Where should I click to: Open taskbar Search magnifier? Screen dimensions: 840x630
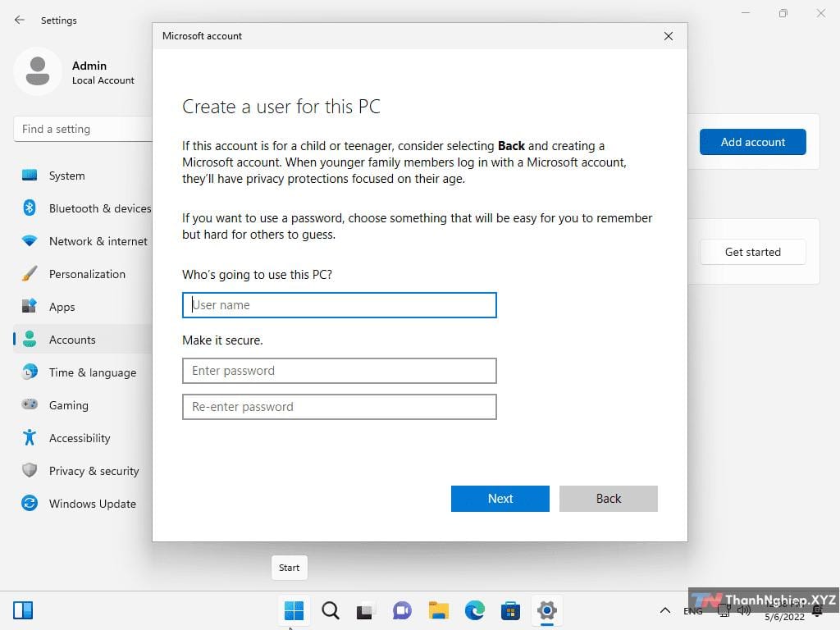(x=331, y=610)
